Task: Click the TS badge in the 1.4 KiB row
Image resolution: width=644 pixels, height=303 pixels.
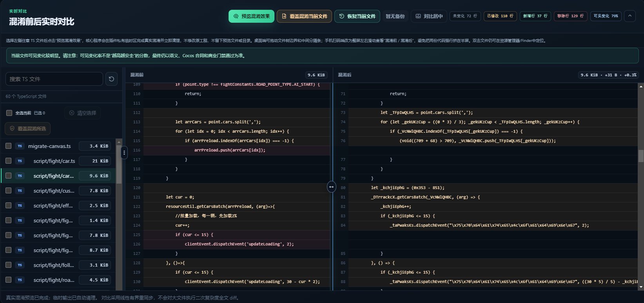Action: 20,220
